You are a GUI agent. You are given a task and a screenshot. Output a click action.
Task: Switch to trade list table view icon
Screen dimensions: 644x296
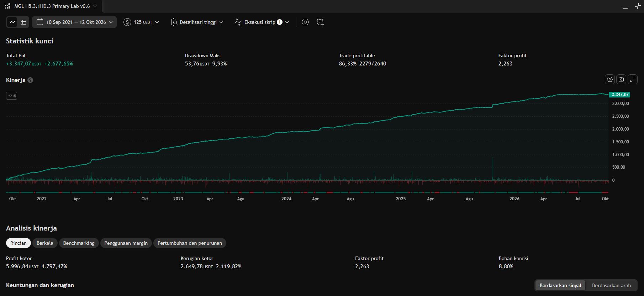pos(23,22)
